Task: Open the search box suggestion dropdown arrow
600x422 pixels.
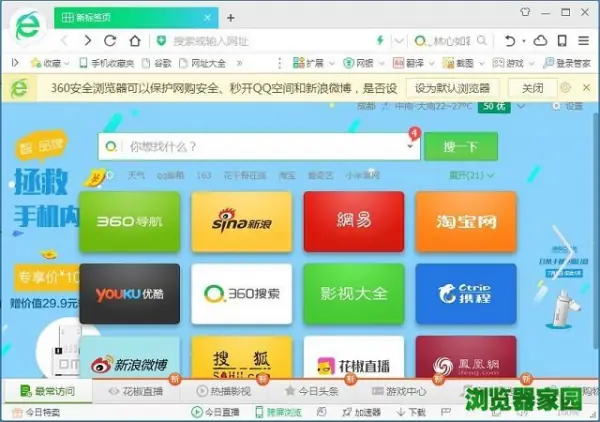Action: coord(410,146)
